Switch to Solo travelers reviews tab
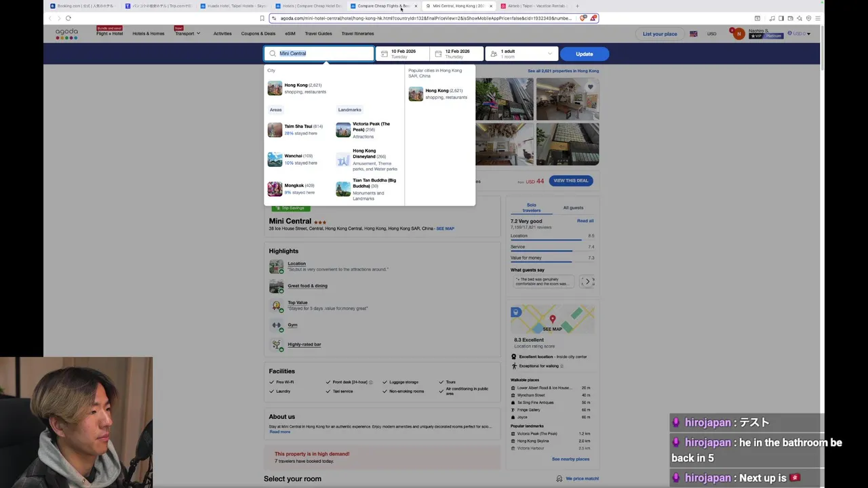 pos(532,207)
